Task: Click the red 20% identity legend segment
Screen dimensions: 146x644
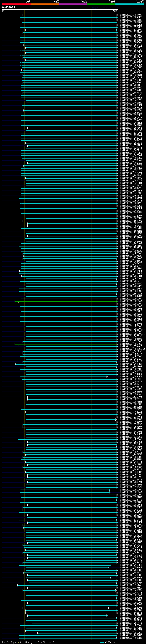Action: 16,4
